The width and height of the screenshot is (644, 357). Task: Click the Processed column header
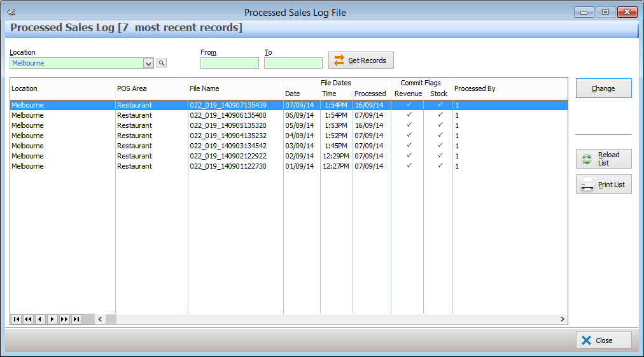point(370,94)
